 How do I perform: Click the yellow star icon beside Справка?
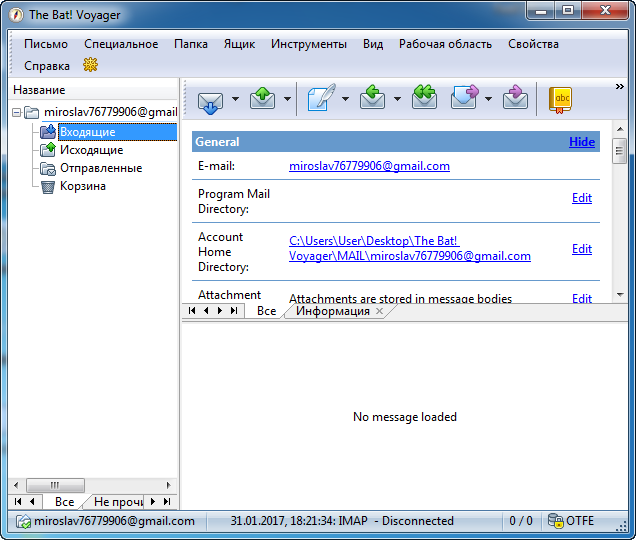pos(90,65)
